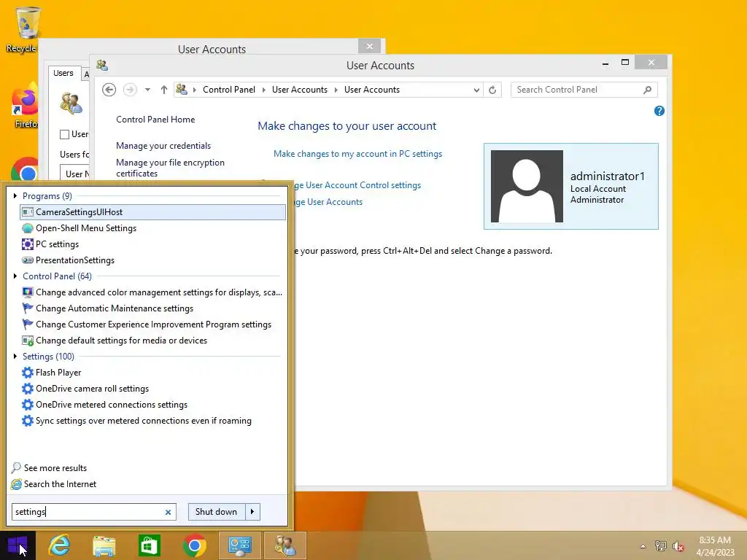Refresh the Control Panel address bar

pos(492,90)
